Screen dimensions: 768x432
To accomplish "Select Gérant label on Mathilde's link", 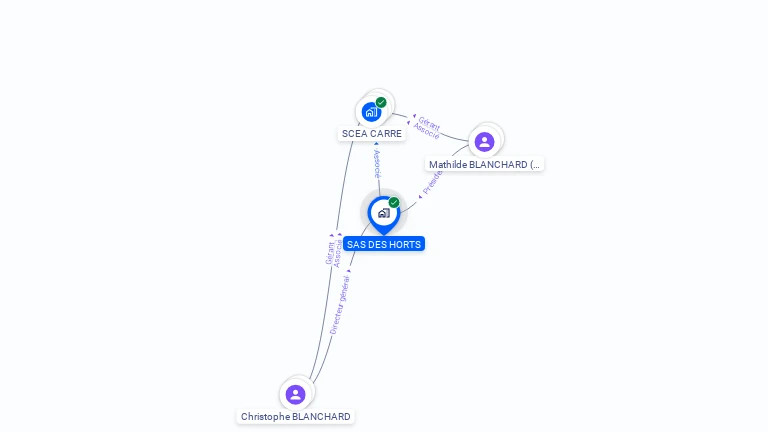I will tap(430, 123).
